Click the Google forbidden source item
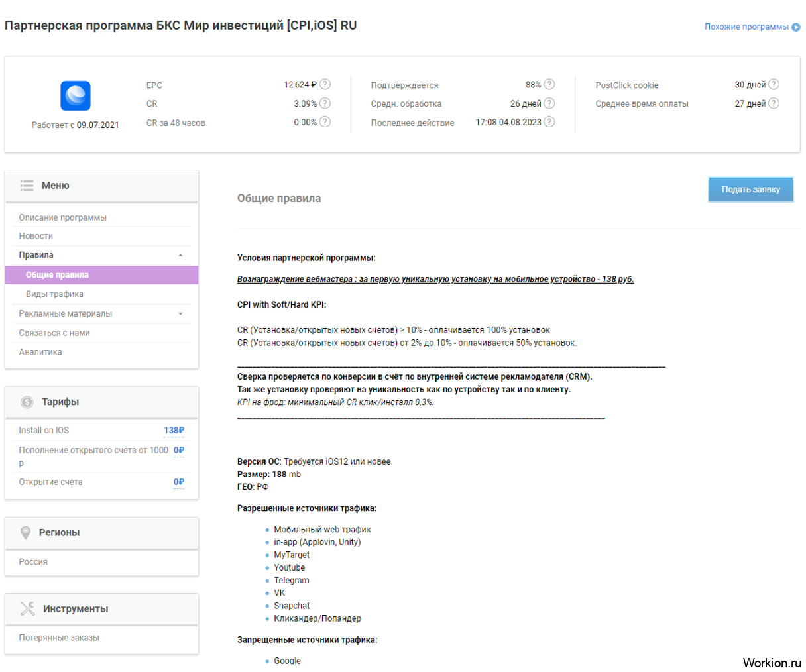This screenshot has height=672, width=806. click(x=287, y=661)
